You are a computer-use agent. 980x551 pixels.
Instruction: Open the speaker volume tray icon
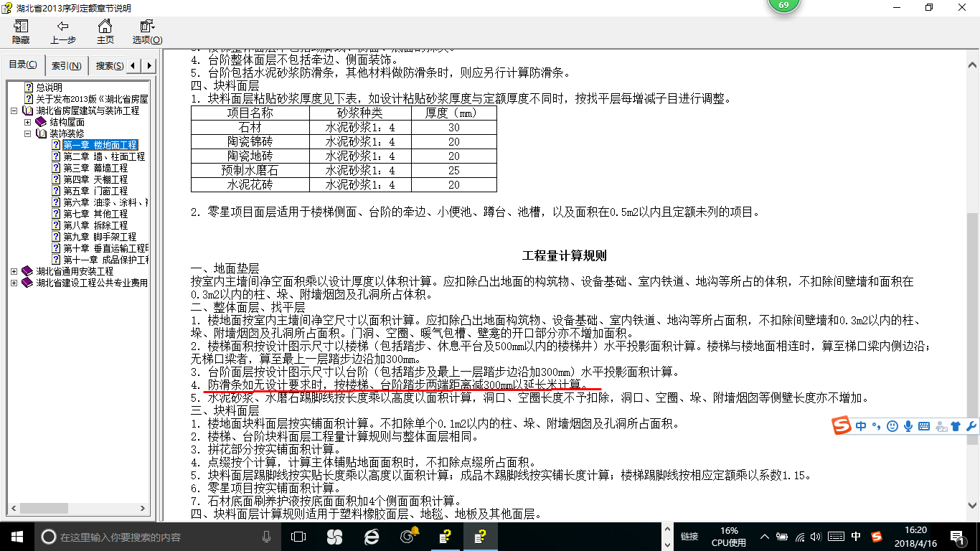817,537
